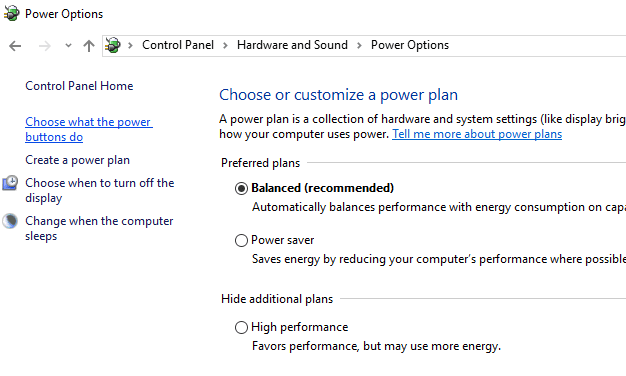Click the sleep moon icon in sidebar
Image resolution: width=626 pixels, height=376 pixels.
(10, 221)
